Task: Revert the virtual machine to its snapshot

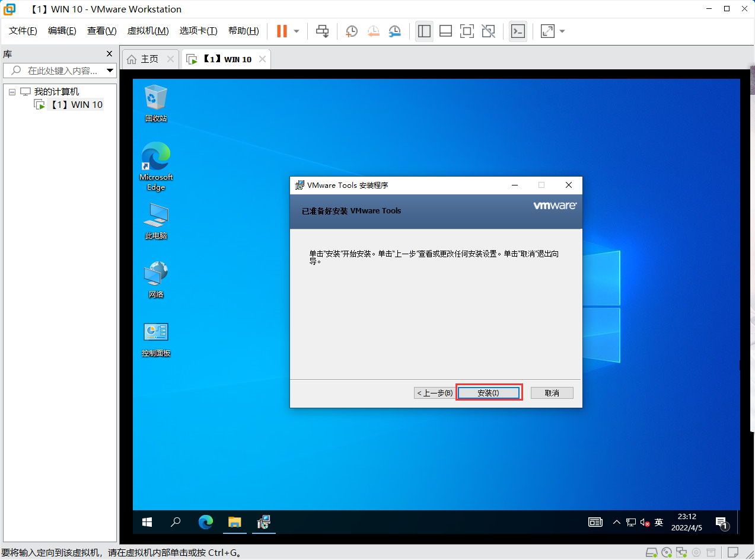Action: (x=373, y=31)
